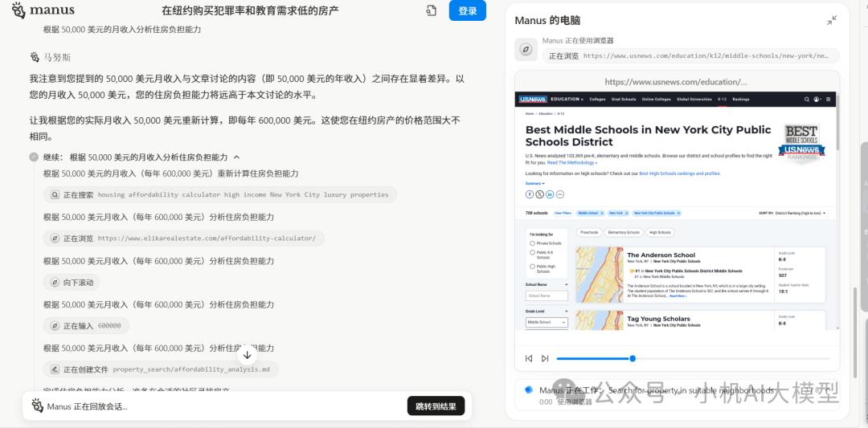The image size is (868, 428).
Task: Click the Manus logo icon
Action: pos(18,10)
